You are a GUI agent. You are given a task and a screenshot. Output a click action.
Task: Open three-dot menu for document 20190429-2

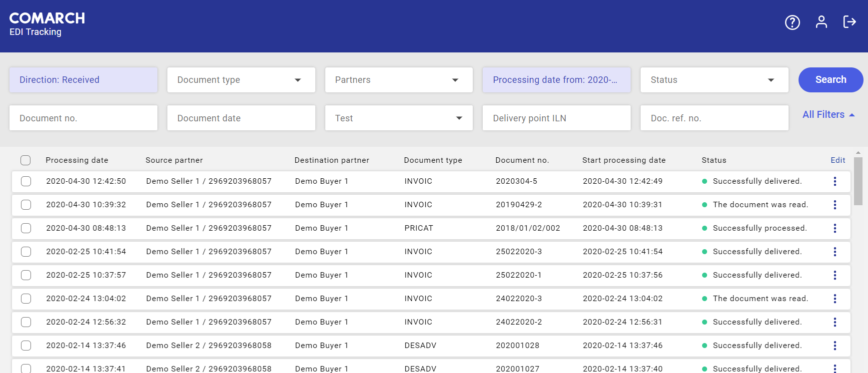pyautogui.click(x=835, y=205)
